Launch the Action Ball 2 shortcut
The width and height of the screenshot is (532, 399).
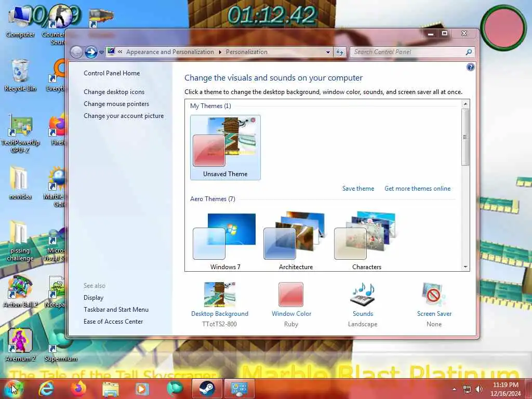20,292
